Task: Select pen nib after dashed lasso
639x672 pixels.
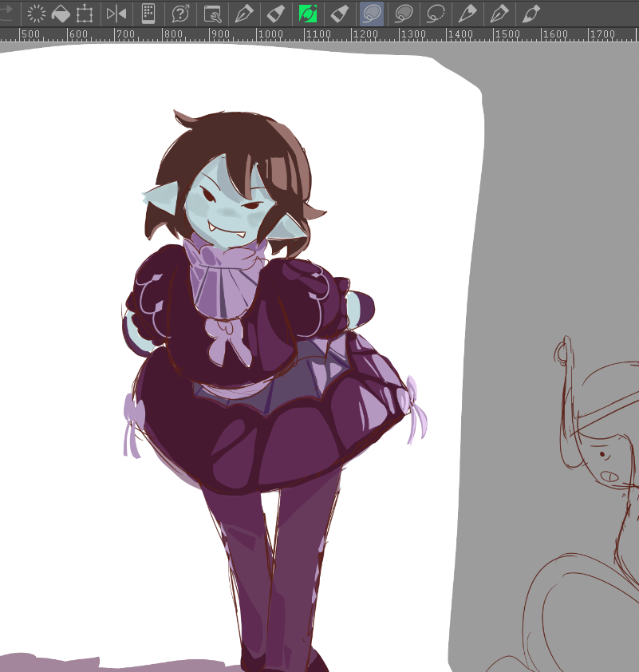Action: pyautogui.click(x=467, y=14)
